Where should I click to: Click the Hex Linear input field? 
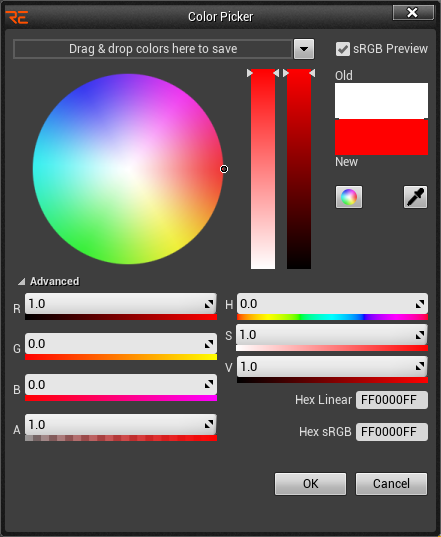pos(392,400)
